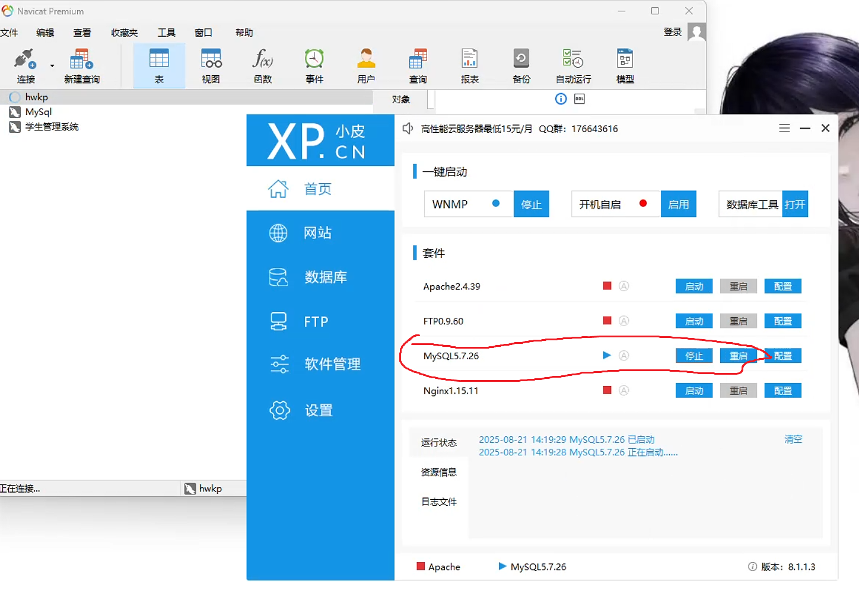Open the hamburger menu icon in phpStudy
The width and height of the screenshot is (859, 616).
click(x=784, y=128)
